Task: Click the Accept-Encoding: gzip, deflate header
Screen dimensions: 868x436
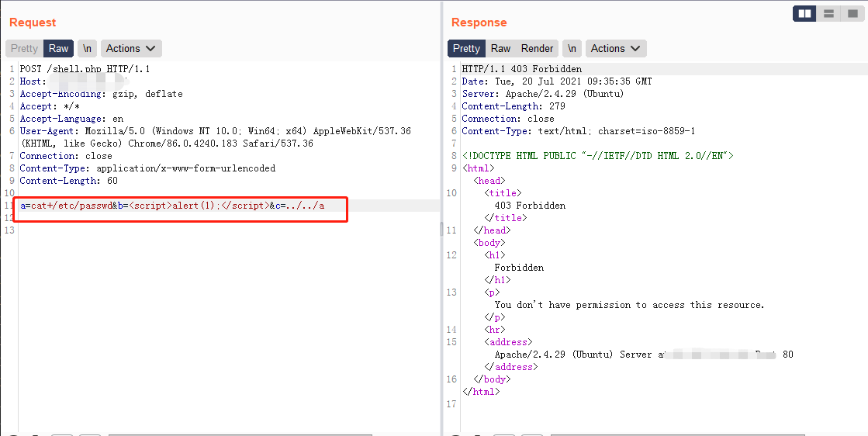Action: pyautogui.click(x=102, y=94)
